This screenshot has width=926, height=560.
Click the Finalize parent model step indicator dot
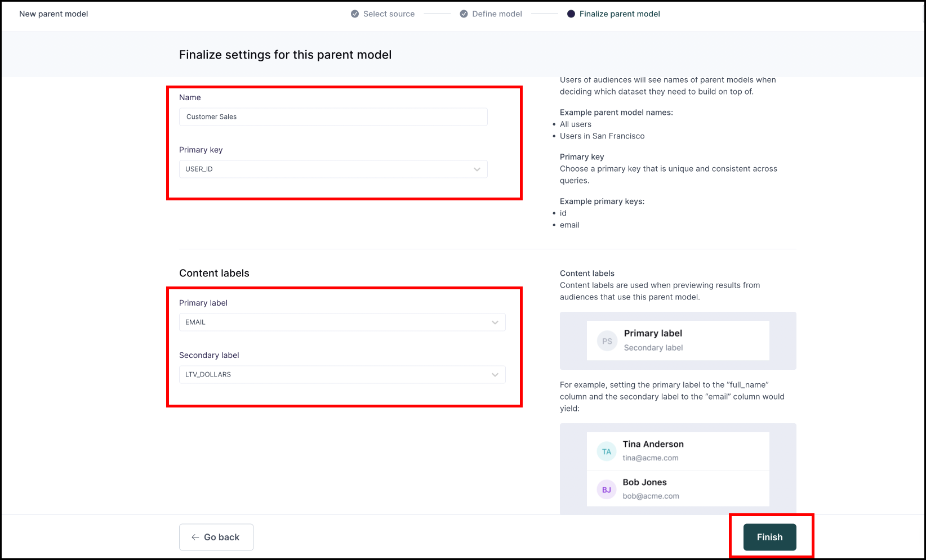(571, 14)
